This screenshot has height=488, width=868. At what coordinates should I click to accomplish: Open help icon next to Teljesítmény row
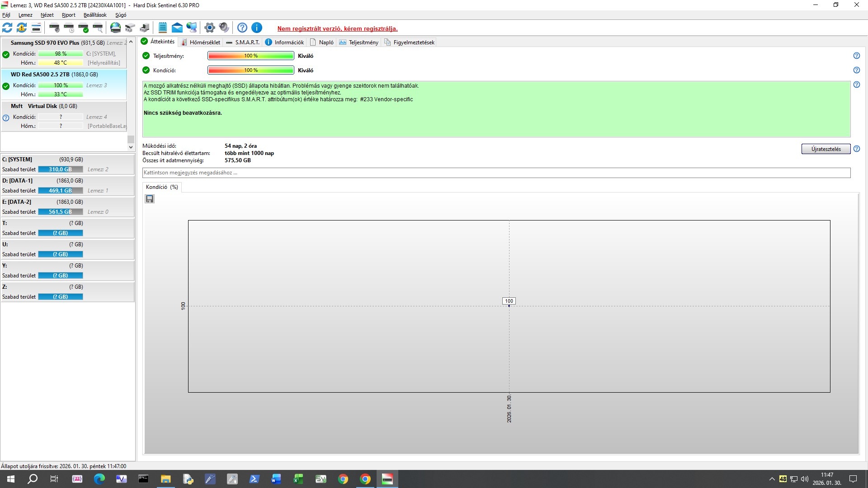point(856,56)
